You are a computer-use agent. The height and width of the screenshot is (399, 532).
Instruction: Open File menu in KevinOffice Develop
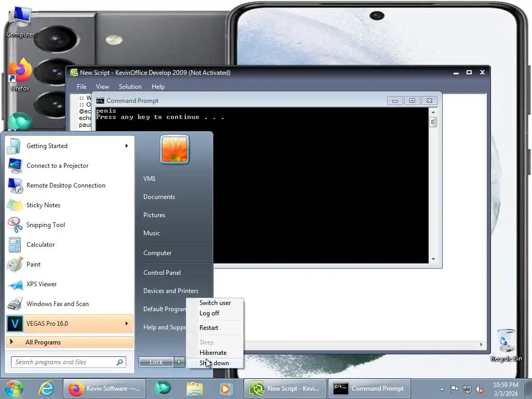coord(82,87)
